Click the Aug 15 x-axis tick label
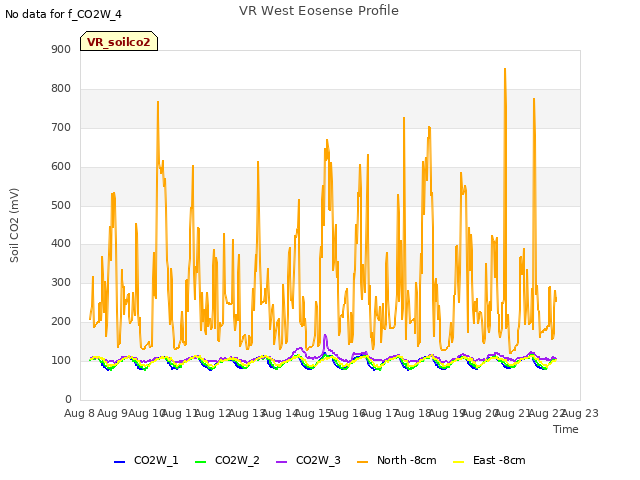 pos(313,413)
